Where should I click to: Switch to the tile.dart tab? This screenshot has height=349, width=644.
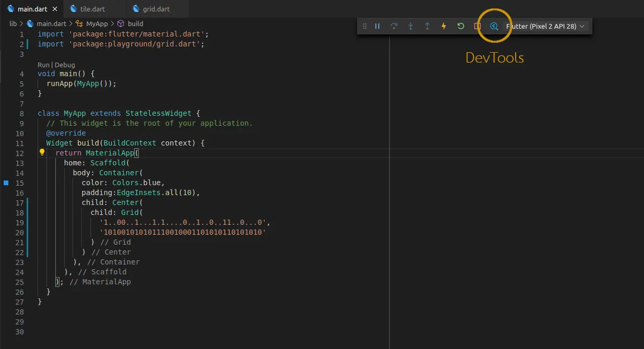93,9
